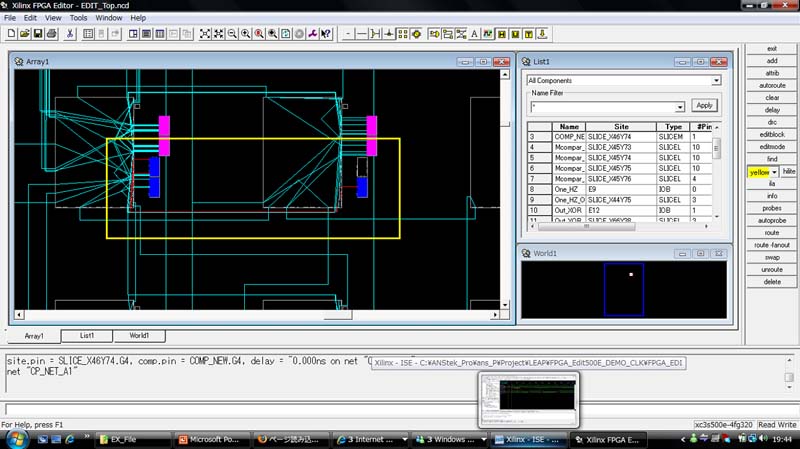800x449 pixels.
Task: Save the design with the floppy icon
Action: [x=38, y=34]
